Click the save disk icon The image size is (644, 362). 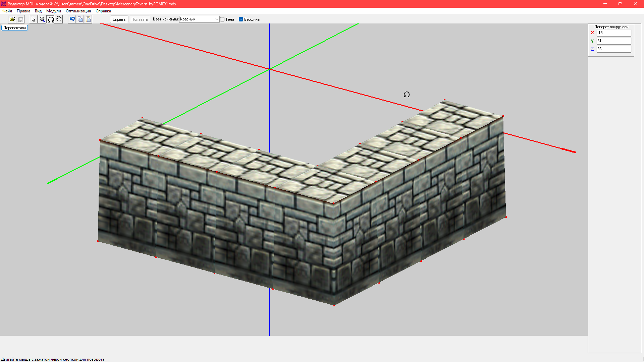21,19
